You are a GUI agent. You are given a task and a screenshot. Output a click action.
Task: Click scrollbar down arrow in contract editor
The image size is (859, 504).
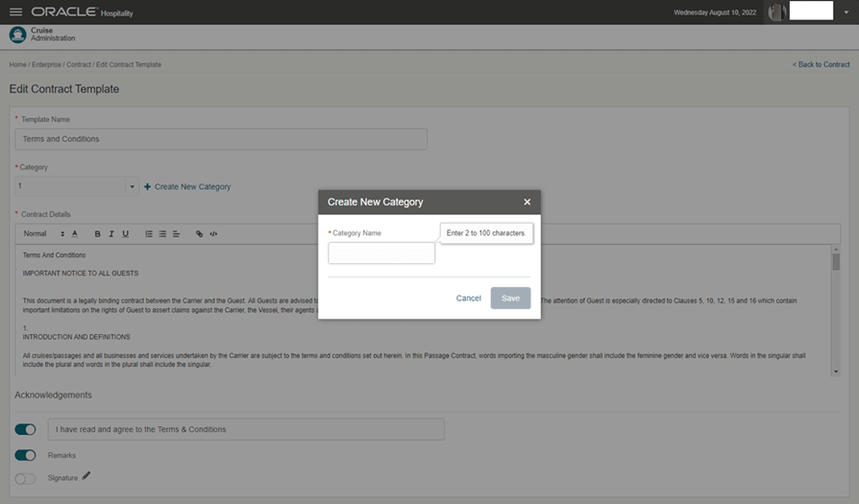point(836,372)
